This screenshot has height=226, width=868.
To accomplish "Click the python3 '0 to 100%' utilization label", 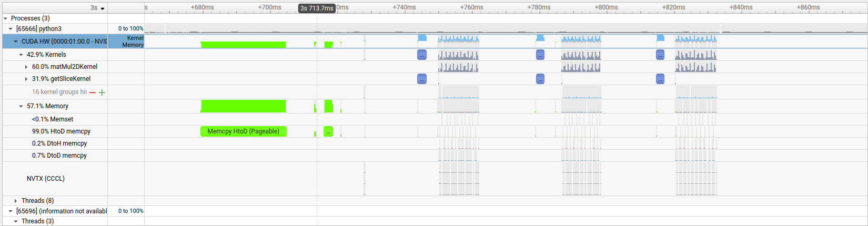I will point(130,29).
